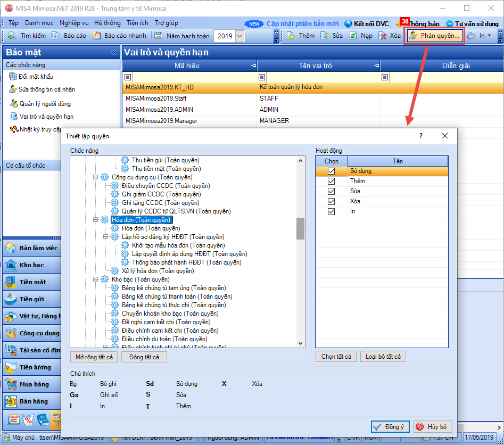Open the Bán hàng module icon
The width and height of the screenshot is (504, 445).
pos(11,401)
